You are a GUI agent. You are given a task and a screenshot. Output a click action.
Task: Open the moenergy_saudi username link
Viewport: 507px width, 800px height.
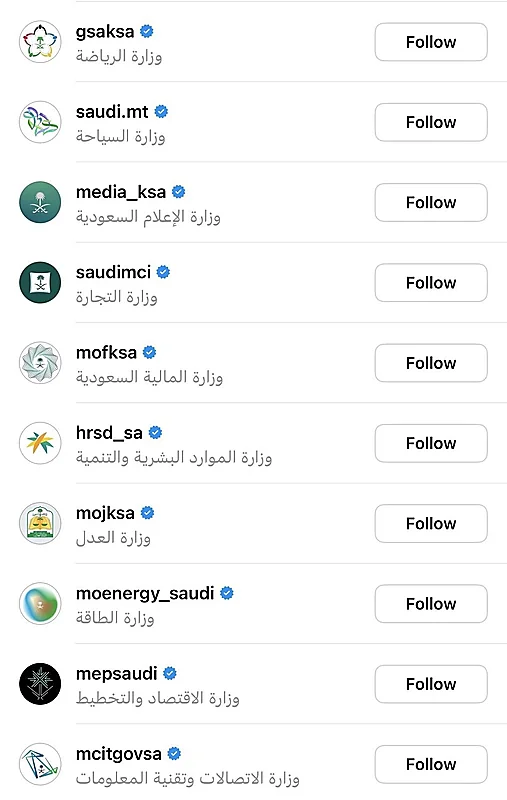tap(145, 593)
